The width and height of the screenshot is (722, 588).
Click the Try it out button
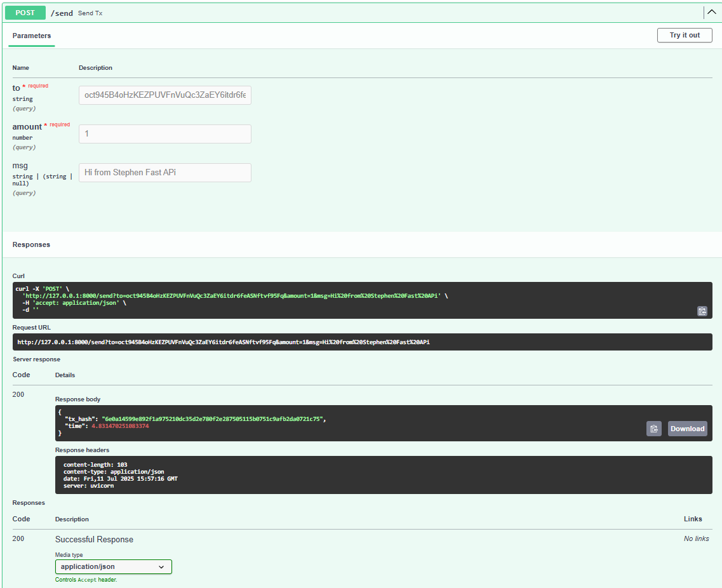685,35
